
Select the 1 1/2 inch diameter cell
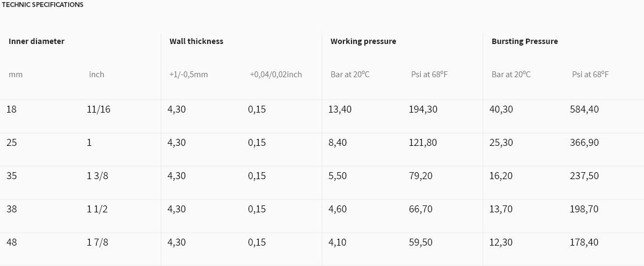click(x=98, y=209)
